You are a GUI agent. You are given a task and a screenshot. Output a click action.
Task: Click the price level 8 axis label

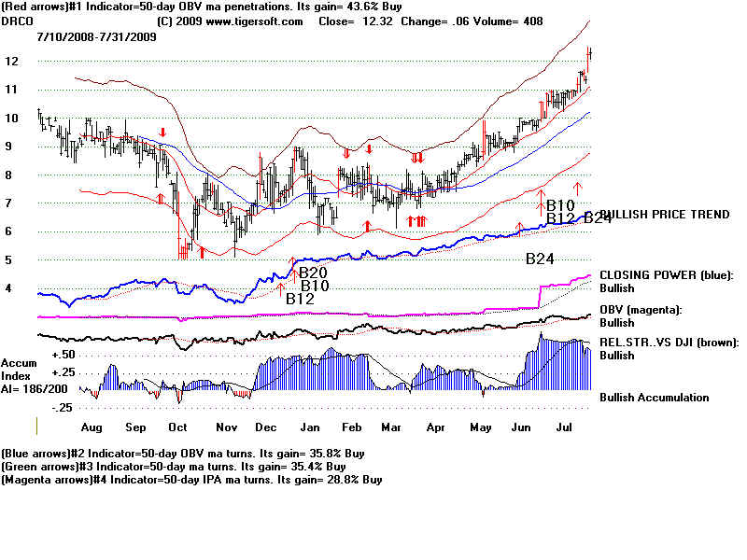(8, 175)
